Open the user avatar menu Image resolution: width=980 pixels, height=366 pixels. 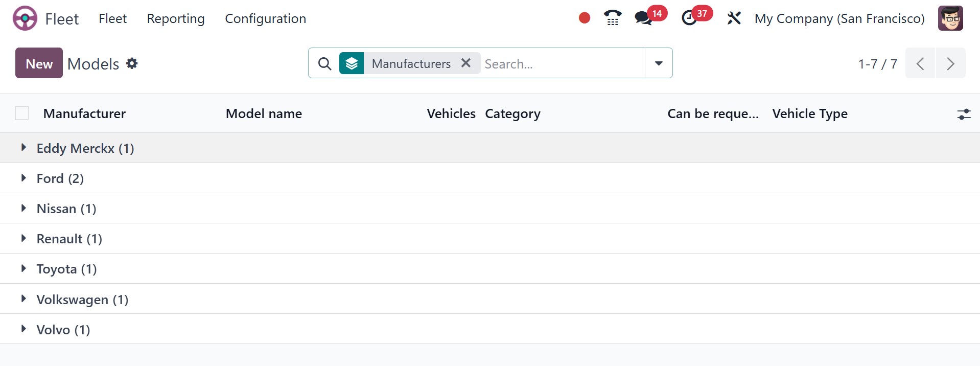(x=950, y=18)
